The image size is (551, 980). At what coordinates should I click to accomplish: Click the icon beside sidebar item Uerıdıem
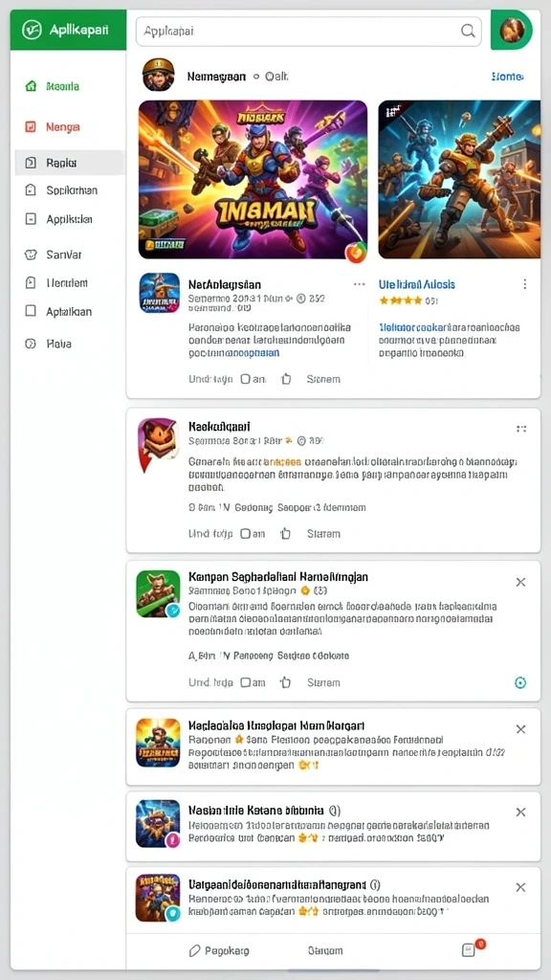(30, 283)
